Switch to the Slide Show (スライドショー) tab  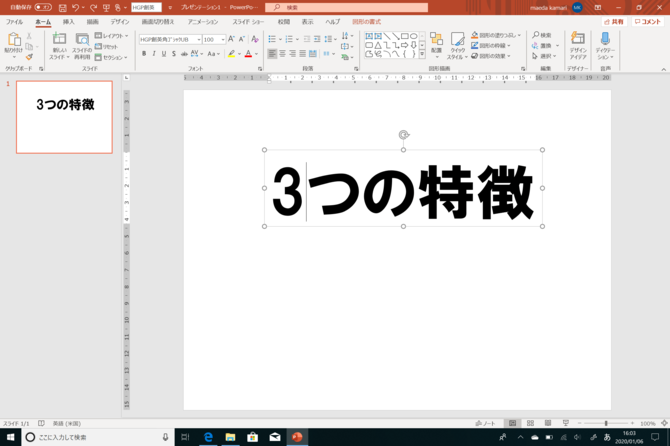[248, 22]
